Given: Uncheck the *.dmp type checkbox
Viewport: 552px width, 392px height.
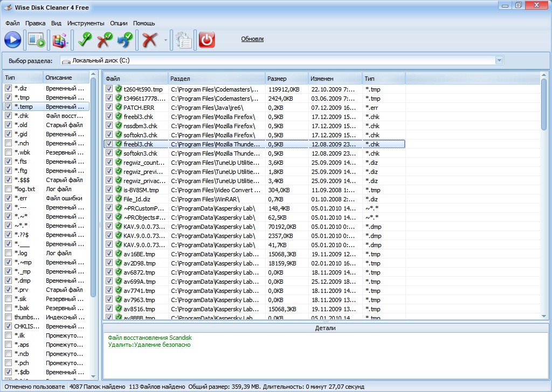Looking at the screenshot, I should point(9,280).
